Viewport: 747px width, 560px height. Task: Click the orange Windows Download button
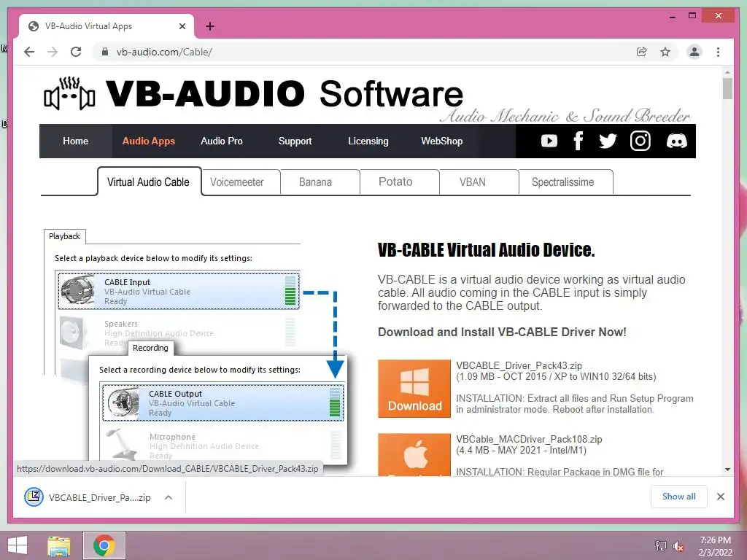point(414,389)
